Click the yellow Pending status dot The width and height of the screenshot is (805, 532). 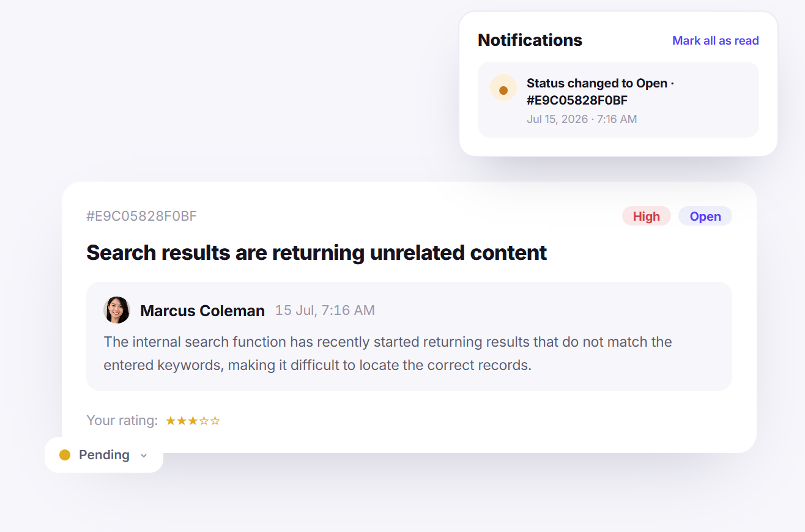(x=65, y=455)
